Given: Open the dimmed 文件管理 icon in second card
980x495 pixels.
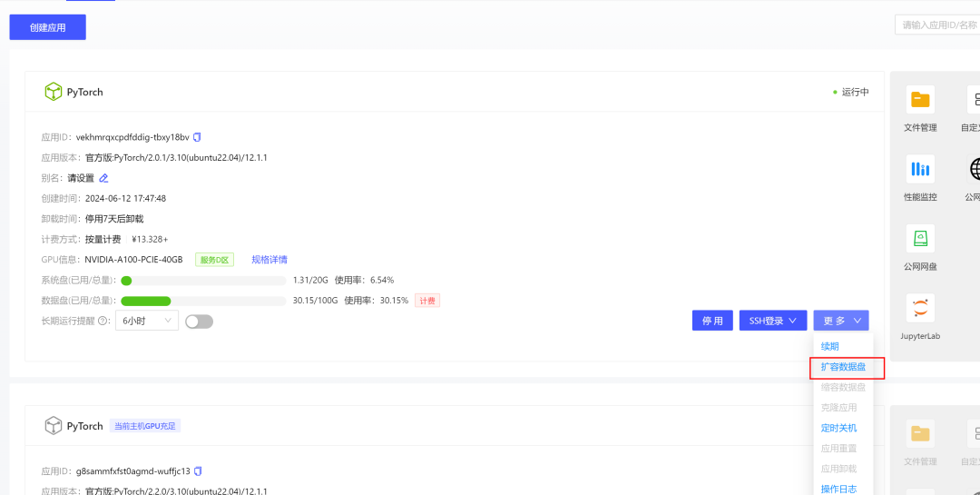Looking at the screenshot, I should pyautogui.click(x=920, y=433).
